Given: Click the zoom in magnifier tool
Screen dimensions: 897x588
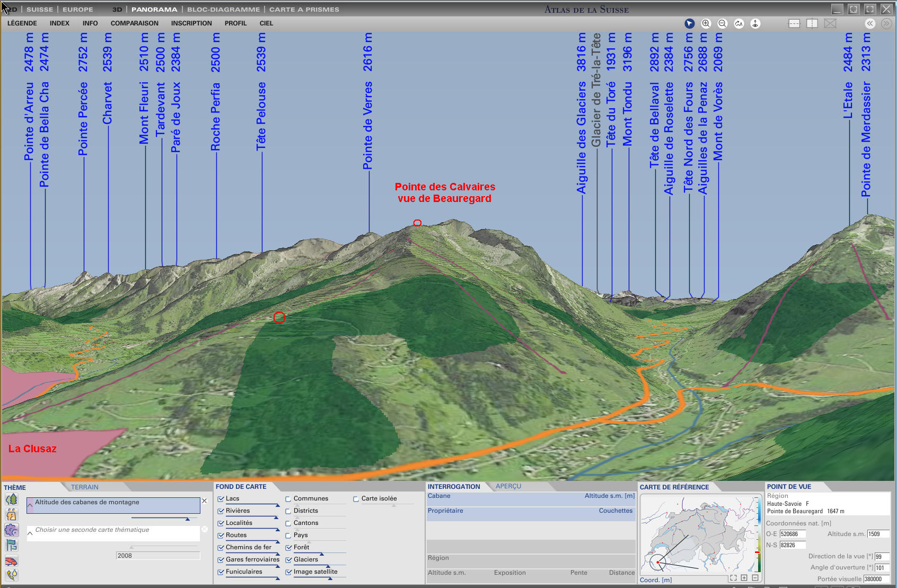Looking at the screenshot, I should pyautogui.click(x=706, y=23).
